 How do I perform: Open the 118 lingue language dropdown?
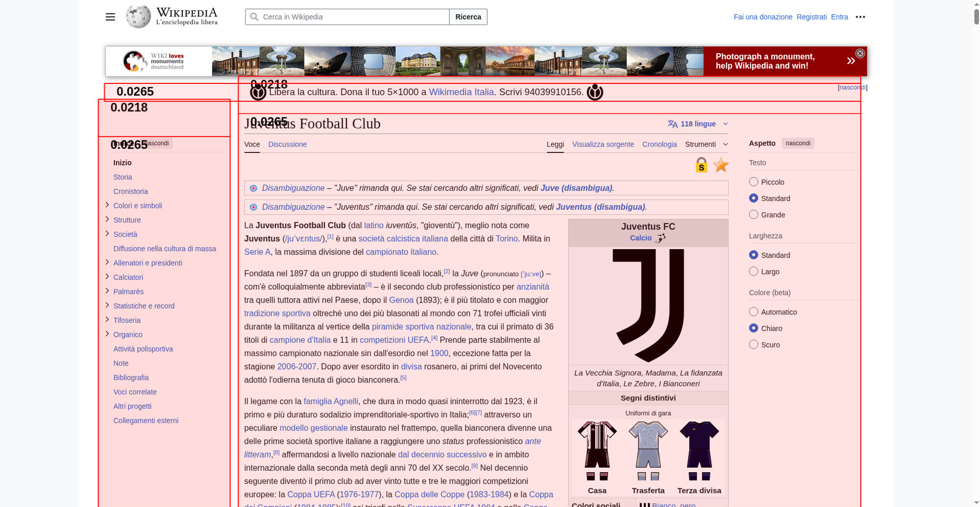[698, 124]
